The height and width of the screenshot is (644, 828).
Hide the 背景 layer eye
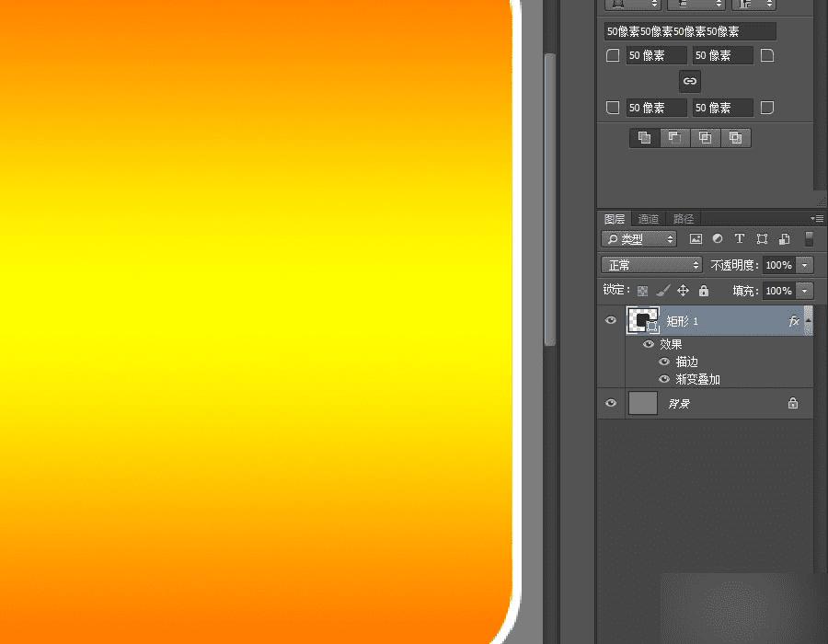tap(611, 403)
